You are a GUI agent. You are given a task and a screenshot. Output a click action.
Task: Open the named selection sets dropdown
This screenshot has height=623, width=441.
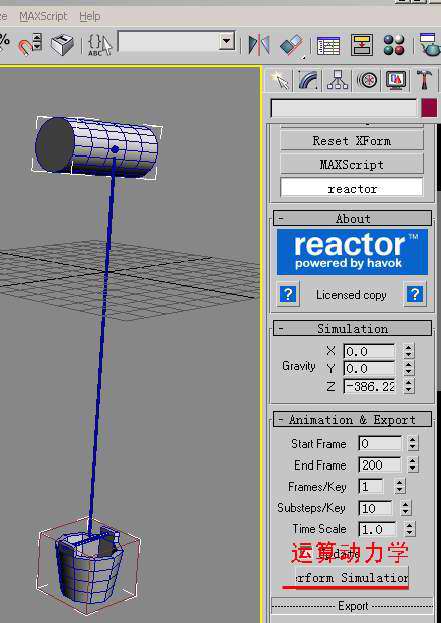226,41
